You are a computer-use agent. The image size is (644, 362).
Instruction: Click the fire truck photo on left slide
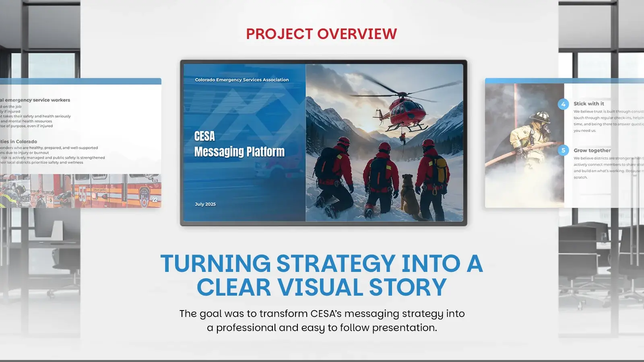[80, 191]
